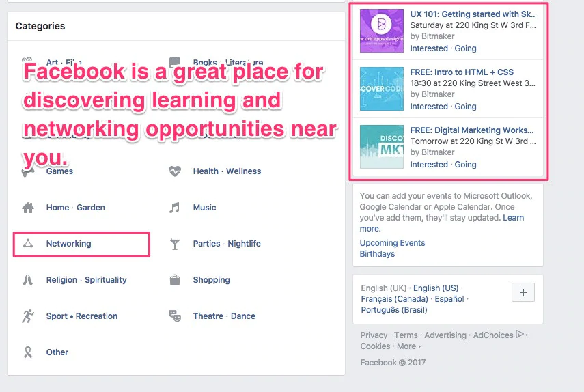The width and height of the screenshot is (584, 392).
Task: Open the Health category link
Action: click(206, 171)
